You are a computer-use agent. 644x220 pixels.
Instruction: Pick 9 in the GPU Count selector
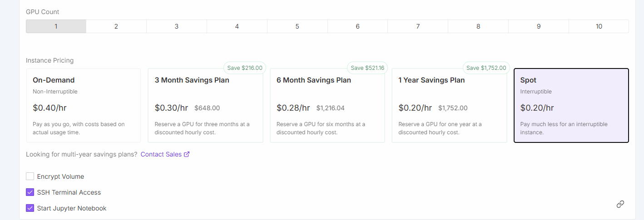click(539, 26)
